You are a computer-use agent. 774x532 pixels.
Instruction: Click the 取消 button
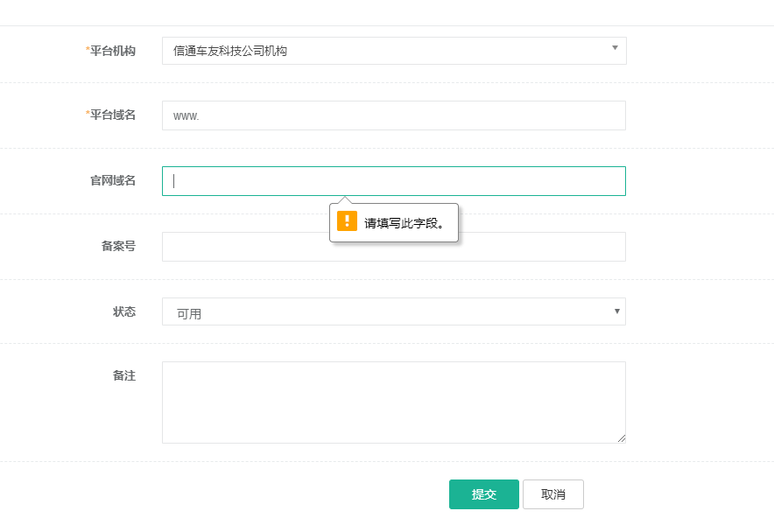(552, 494)
